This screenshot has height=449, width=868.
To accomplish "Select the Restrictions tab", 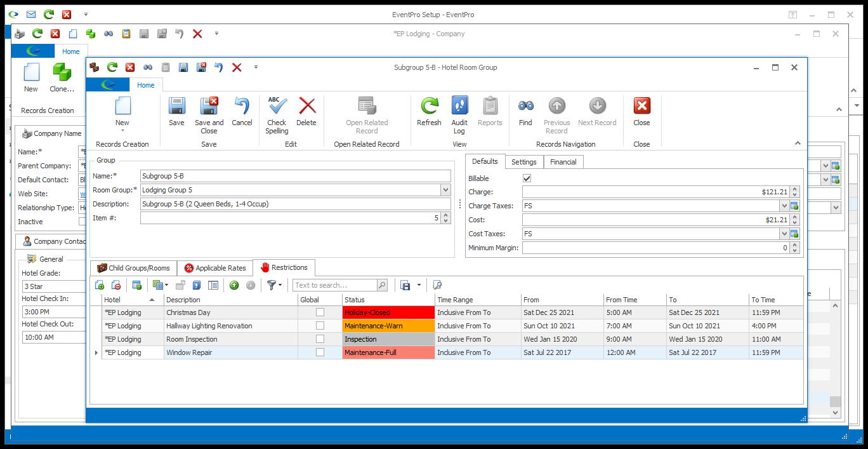I will [x=284, y=267].
